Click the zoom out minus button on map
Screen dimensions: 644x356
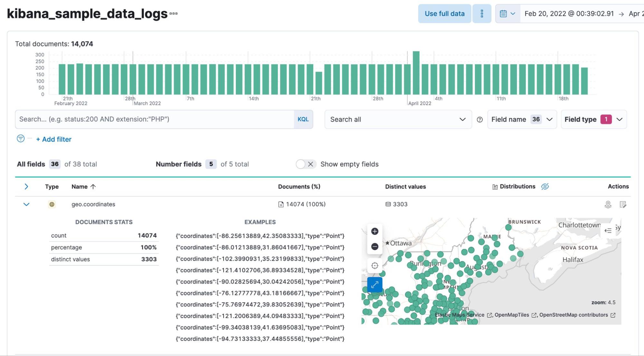pos(375,246)
